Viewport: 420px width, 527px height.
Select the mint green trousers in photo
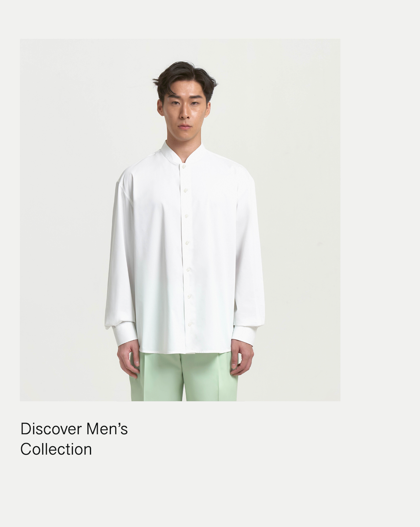pos(184,377)
